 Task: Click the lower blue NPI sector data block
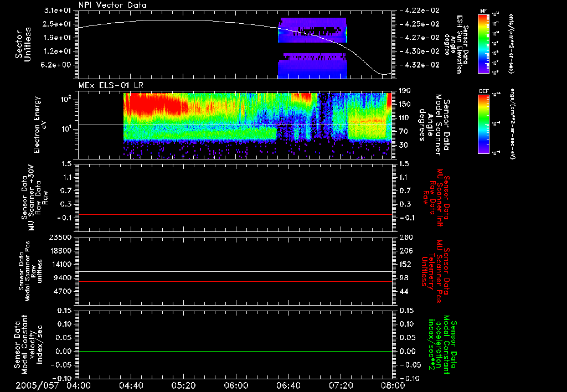coord(312,66)
